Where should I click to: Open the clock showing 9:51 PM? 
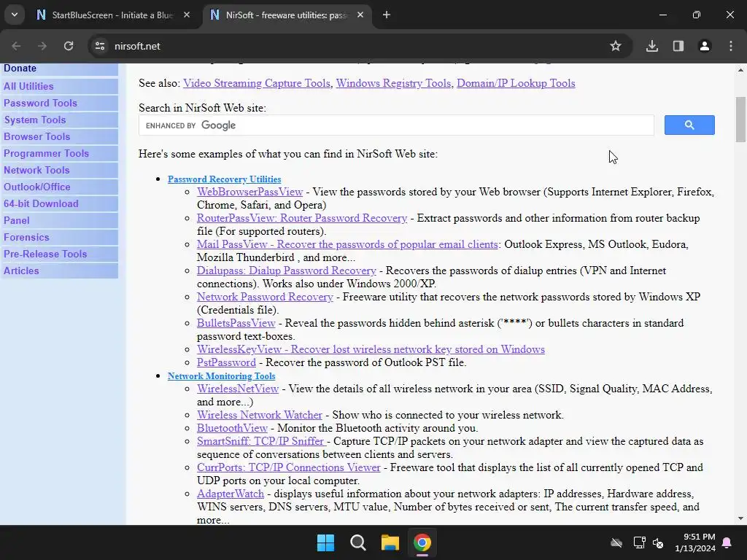pyautogui.click(x=695, y=542)
